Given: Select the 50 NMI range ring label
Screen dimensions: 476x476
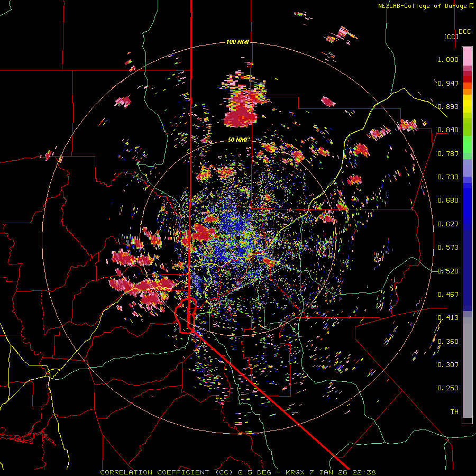Looking at the screenshot, I should 237,140.
